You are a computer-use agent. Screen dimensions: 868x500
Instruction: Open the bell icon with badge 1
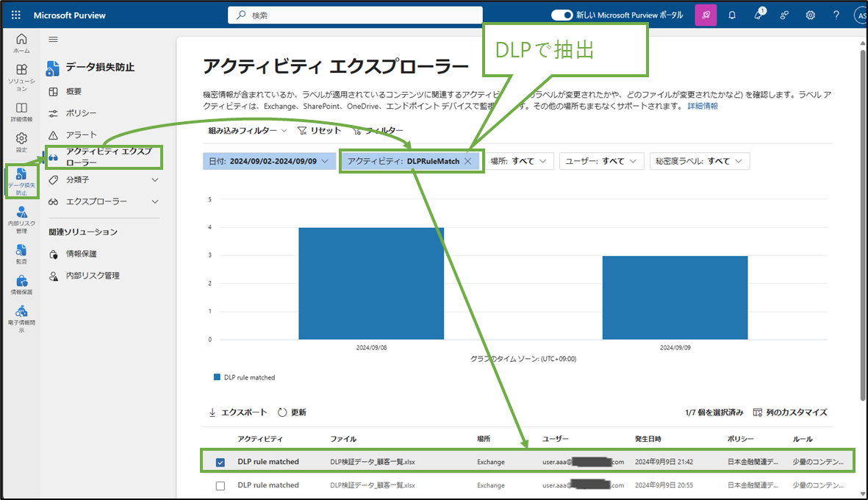tap(758, 15)
